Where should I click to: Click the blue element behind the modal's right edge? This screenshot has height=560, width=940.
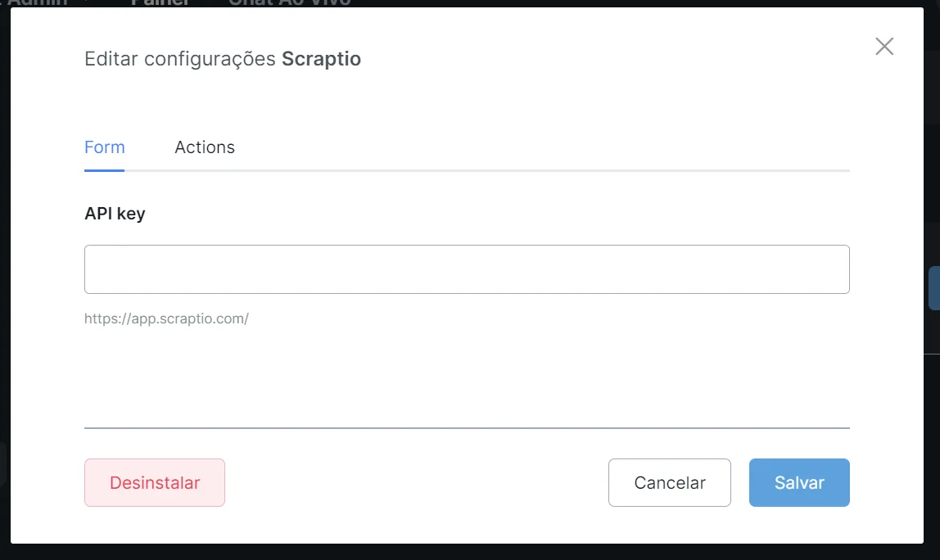point(933,288)
